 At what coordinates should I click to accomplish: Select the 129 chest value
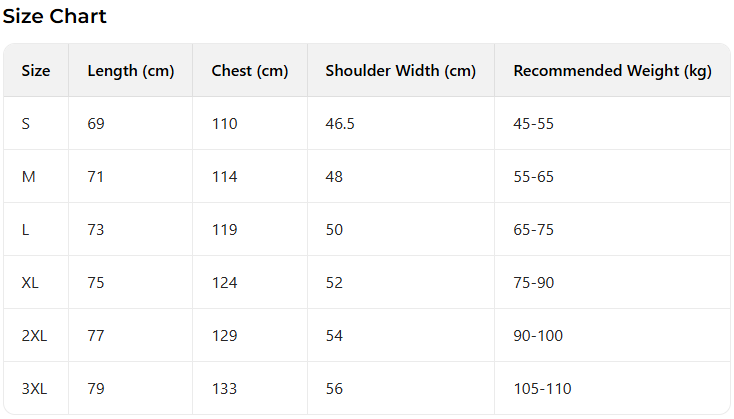225,336
